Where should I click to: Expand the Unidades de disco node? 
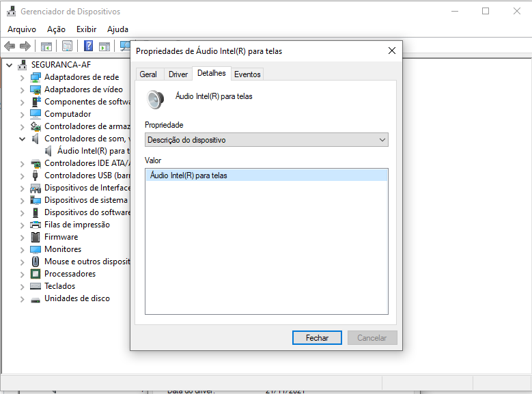[x=22, y=299]
